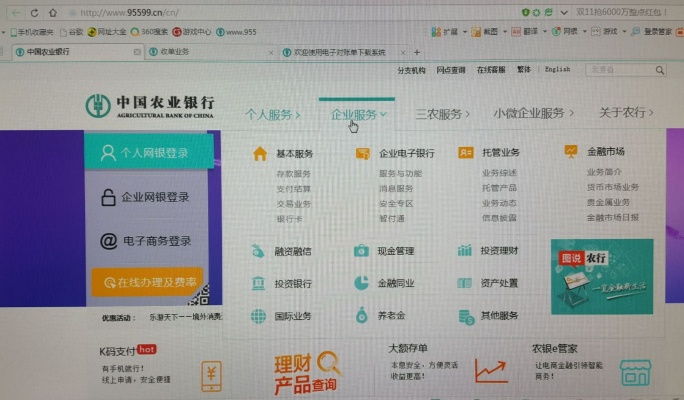
Task: Open the 投资理财 bar chart icon
Action: click(x=465, y=250)
